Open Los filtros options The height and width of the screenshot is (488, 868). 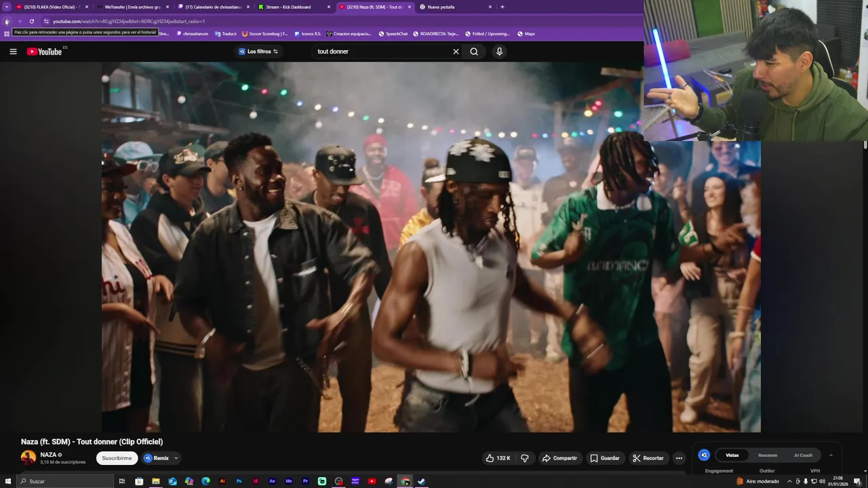(x=258, y=52)
